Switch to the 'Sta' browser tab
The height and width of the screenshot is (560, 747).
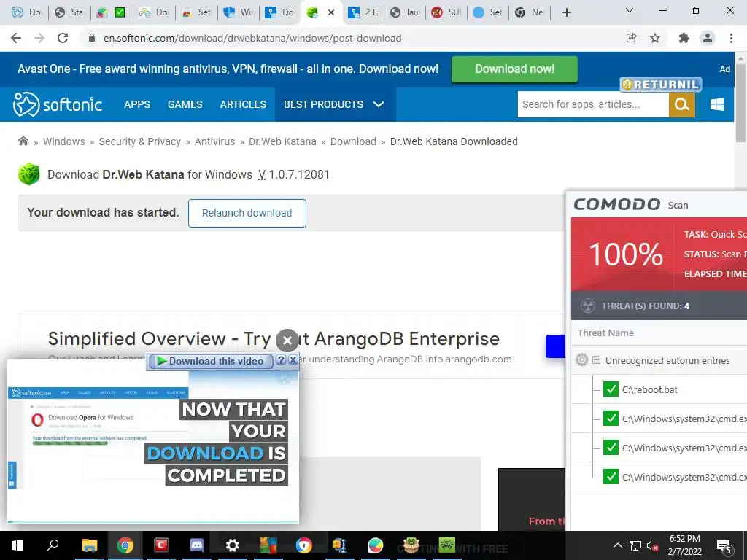[69, 12]
